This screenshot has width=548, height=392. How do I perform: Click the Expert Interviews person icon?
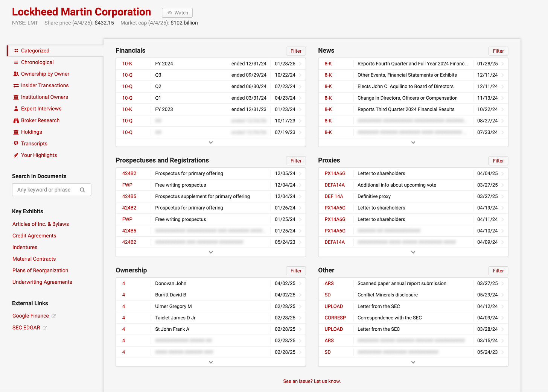(16, 109)
